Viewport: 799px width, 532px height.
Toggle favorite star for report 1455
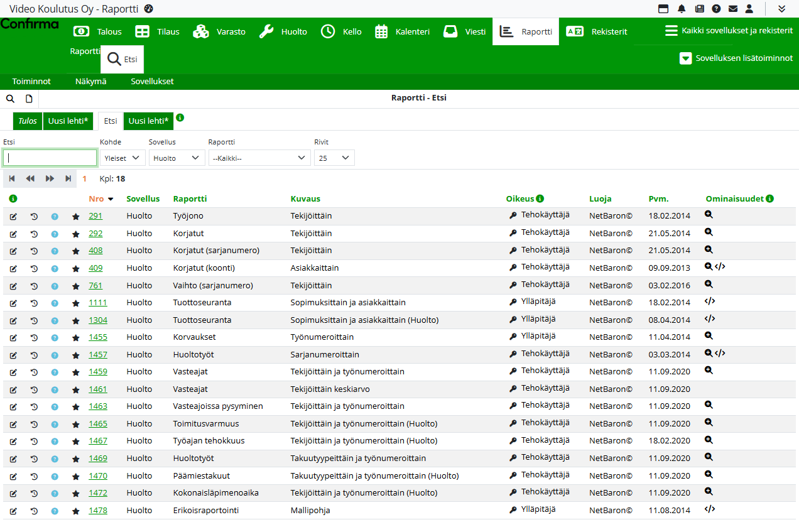pos(76,338)
